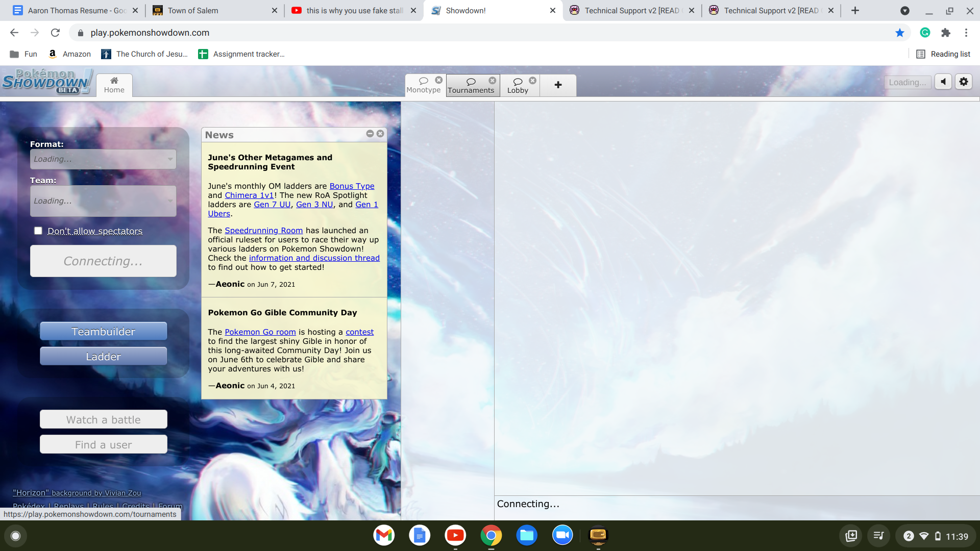Enable Don't allow spectators checkbox

coord(38,231)
